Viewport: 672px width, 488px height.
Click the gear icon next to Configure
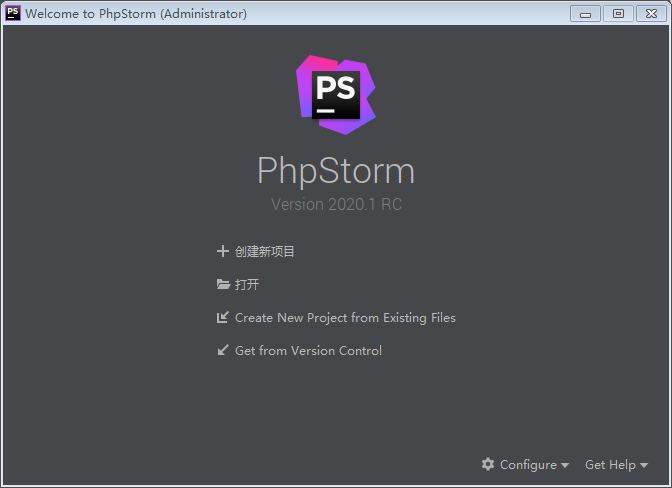coord(488,465)
